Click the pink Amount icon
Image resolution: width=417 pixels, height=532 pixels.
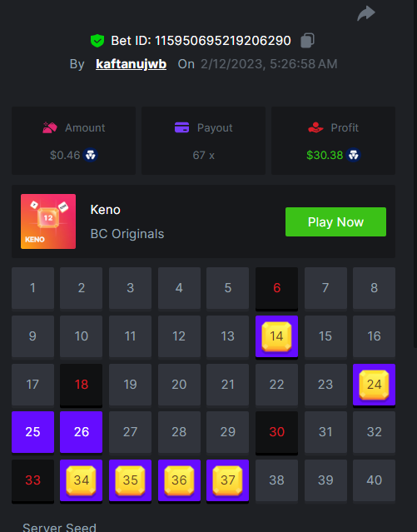pyautogui.click(x=50, y=127)
